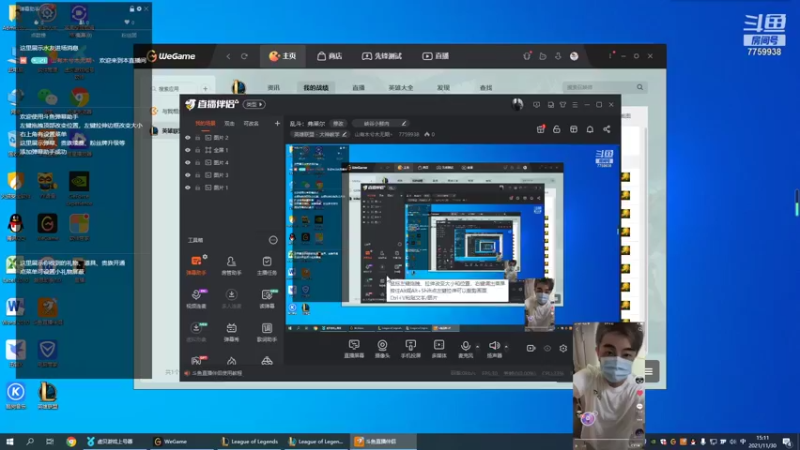Expand speaker options arrow

(506, 347)
